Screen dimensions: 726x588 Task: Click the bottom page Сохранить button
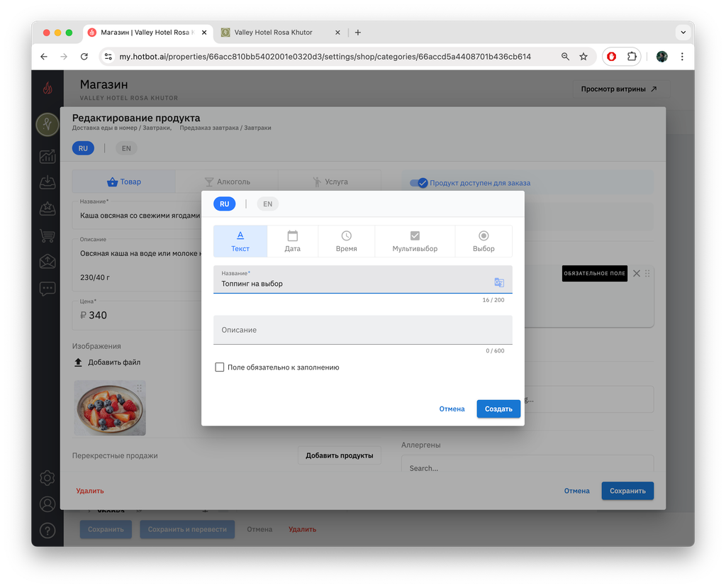[x=106, y=529]
